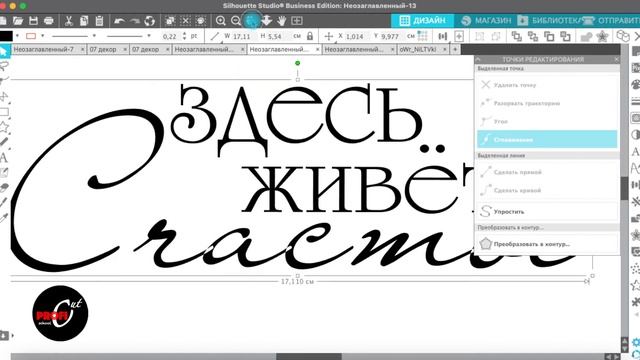This screenshot has width=640, height=360.
Task: Close the second 07 декор tab
Action: click(167, 49)
